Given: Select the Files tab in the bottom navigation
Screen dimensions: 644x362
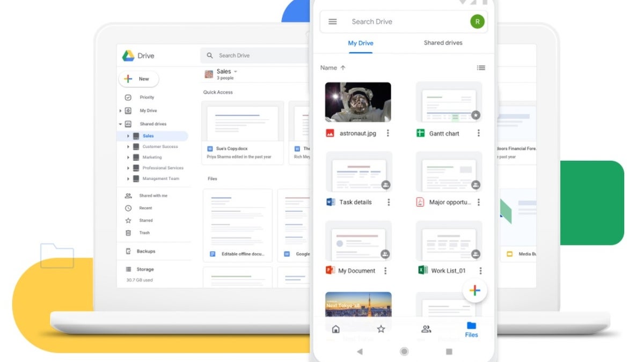Looking at the screenshot, I should point(471,329).
